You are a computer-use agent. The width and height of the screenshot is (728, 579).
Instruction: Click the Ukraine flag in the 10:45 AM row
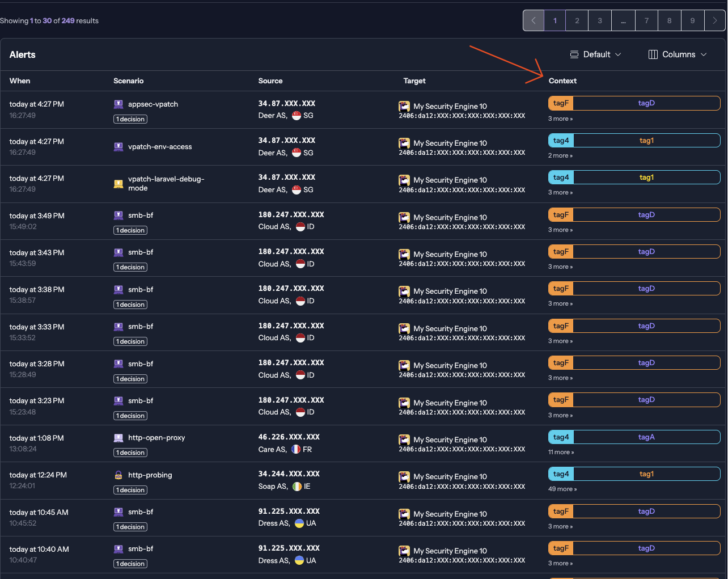299,523
